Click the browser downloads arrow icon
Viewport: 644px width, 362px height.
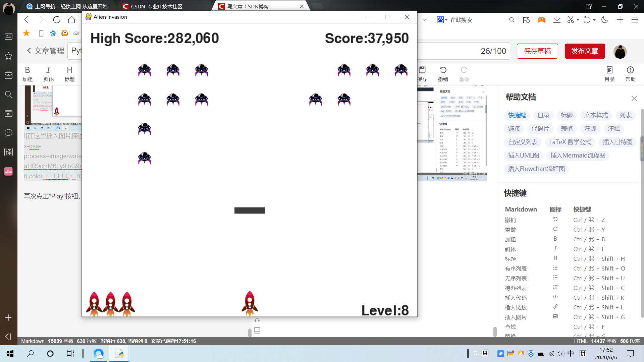[557, 20]
